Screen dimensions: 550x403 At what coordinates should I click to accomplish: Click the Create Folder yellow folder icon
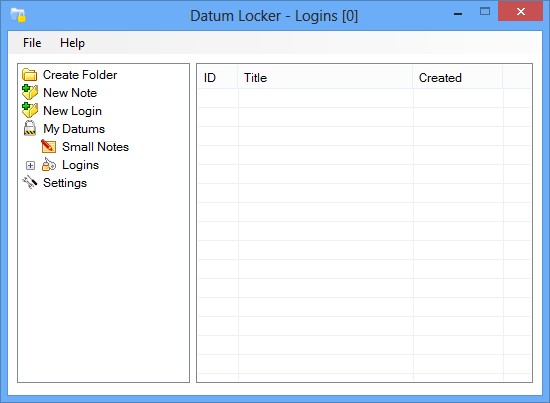[29, 75]
